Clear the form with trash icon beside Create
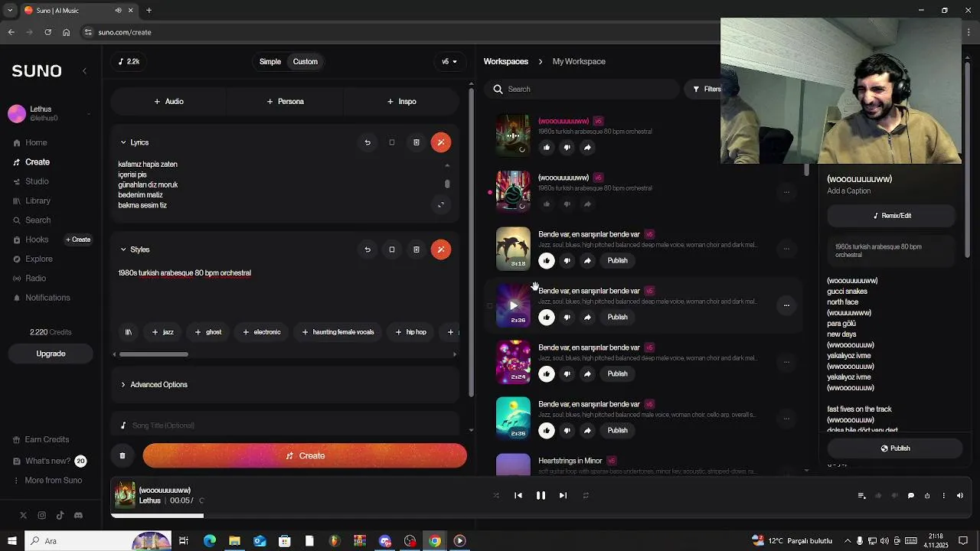This screenshot has width=980, height=551. click(x=122, y=456)
